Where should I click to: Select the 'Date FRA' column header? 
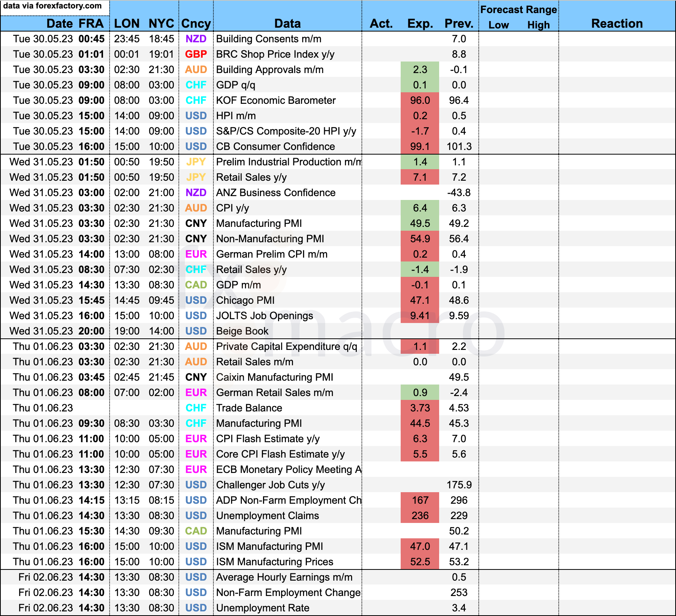pyautogui.click(x=75, y=23)
